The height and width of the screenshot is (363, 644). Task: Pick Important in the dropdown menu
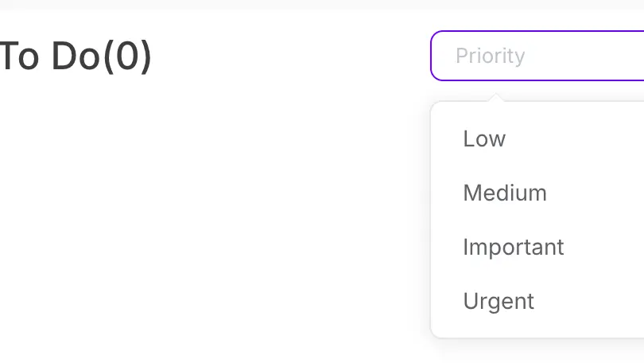[513, 247]
